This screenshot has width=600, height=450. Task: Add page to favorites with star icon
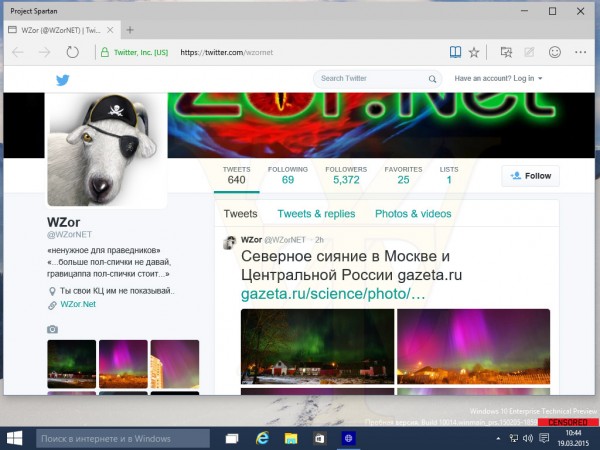click(475, 52)
